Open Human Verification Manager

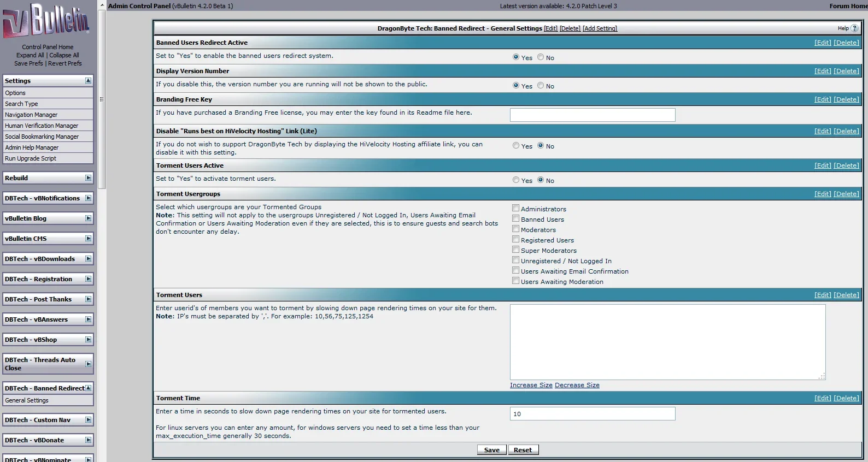[x=48, y=126]
